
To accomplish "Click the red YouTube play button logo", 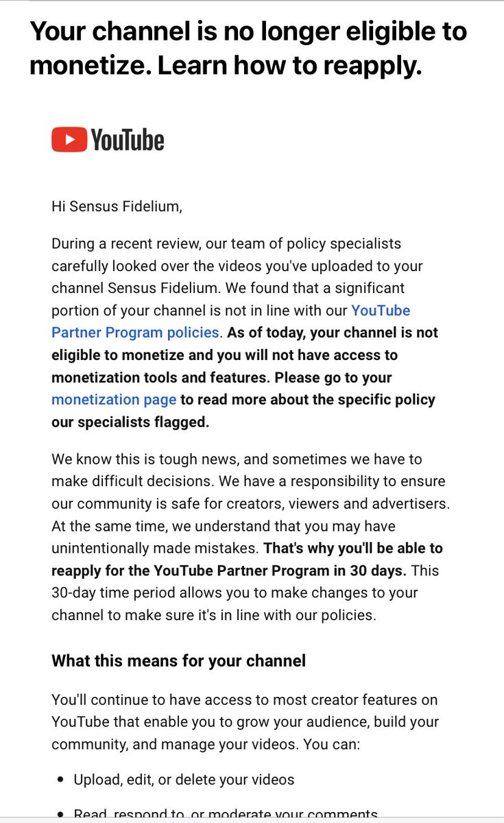I will tap(69, 140).
